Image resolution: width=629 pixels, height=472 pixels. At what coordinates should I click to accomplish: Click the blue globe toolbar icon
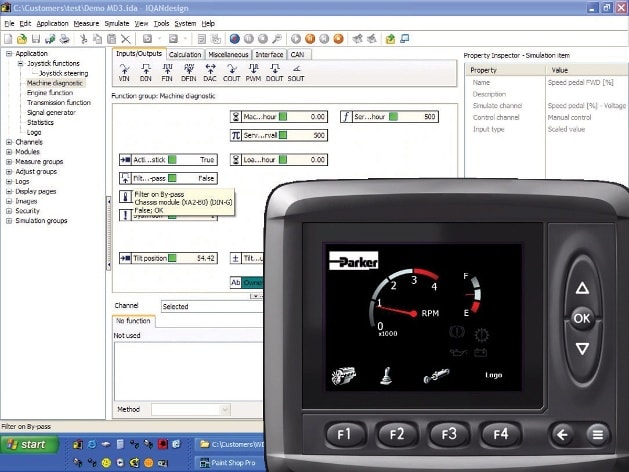click(x=235, y=39)
